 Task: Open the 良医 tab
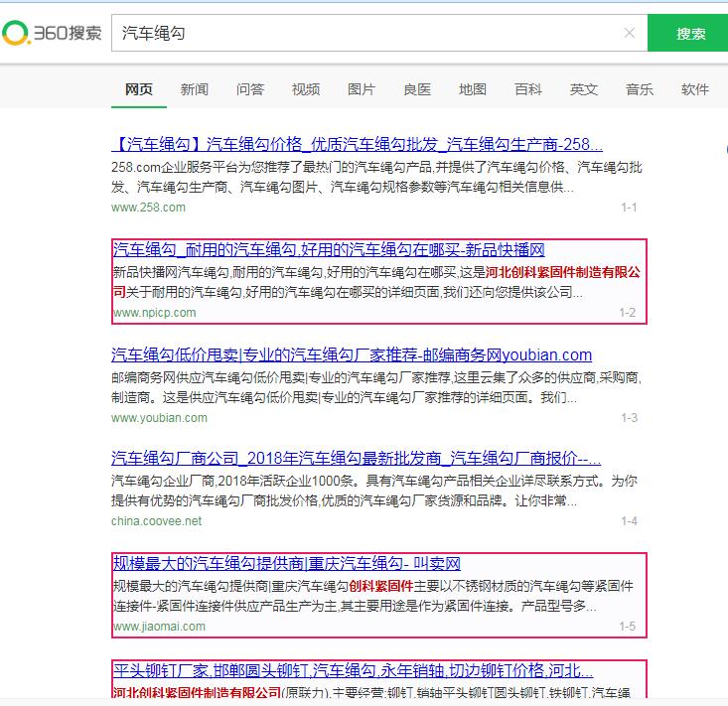417,89
